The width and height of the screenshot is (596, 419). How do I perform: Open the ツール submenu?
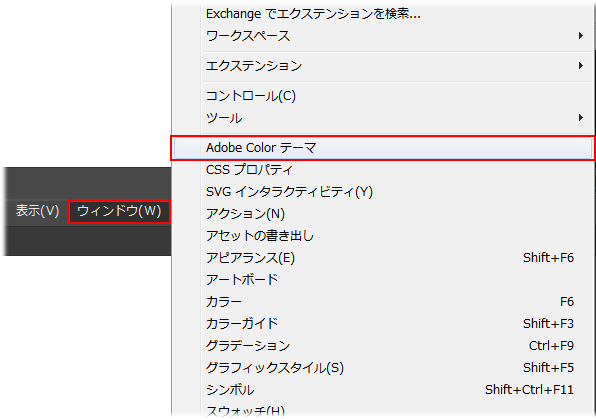pyautogui.click(x=382, y=118)
